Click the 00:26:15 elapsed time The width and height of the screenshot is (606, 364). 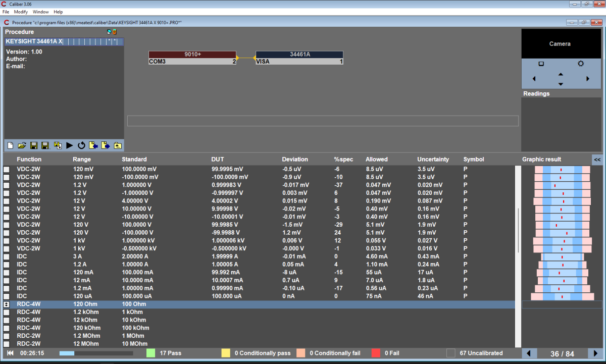tap(32, 353)
